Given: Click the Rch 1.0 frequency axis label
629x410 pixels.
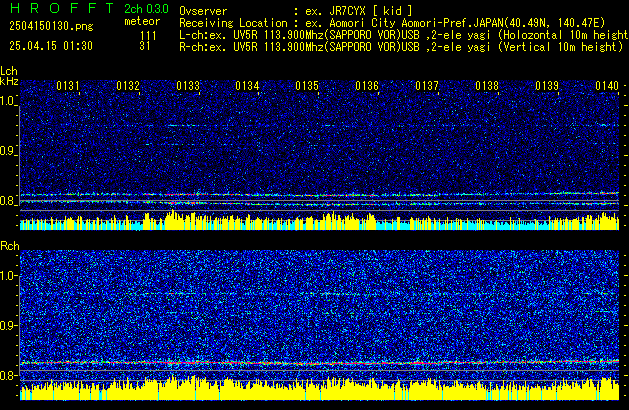Looking at the screenshot, I should click(x=8, y=276).
